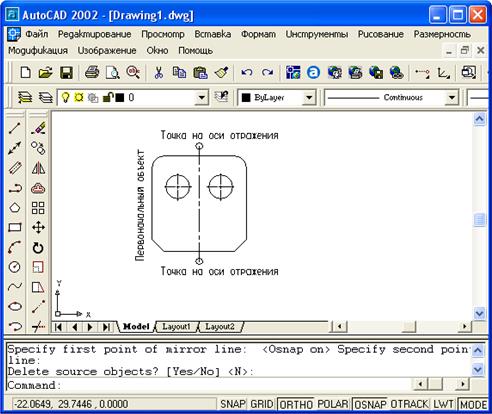492x414 pixels.
Task: Click the Print (plot) icon
Action: [92, 72]
